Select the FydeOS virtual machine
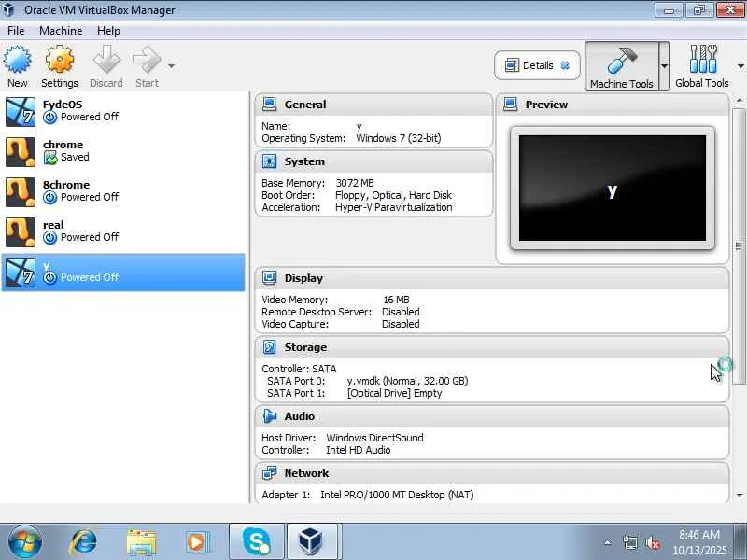This screenshot has width=747, height=560. coord(123,111)
